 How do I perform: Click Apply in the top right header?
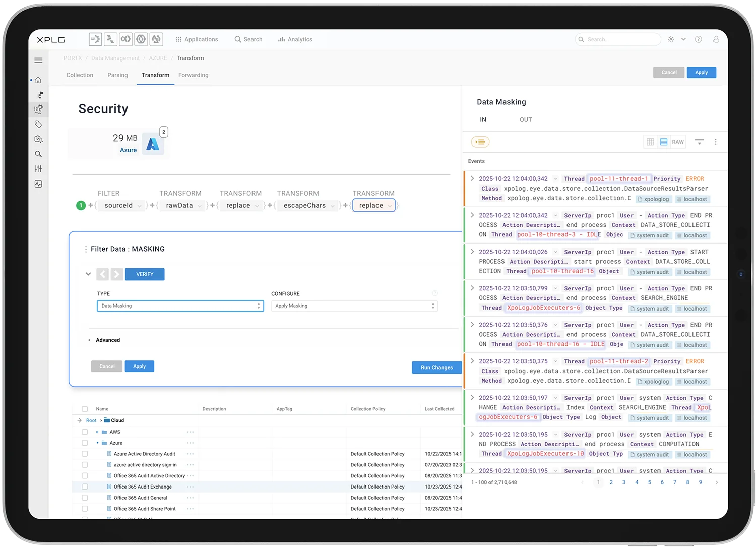702,73
